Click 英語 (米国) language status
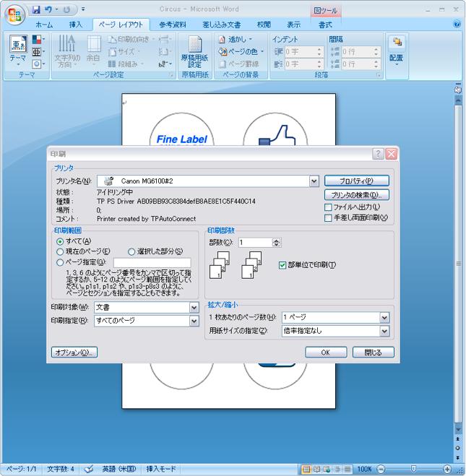Screen dimensions: 466x476 [119, 469]
